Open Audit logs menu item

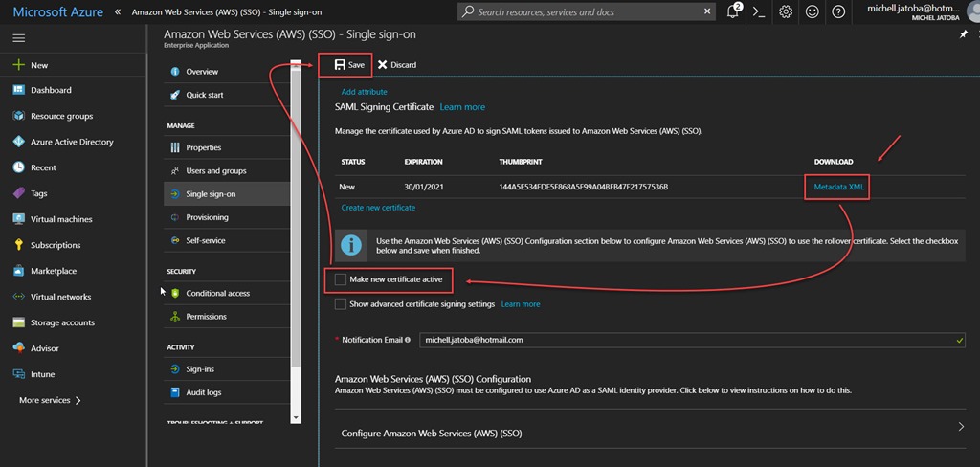point(226,392)
